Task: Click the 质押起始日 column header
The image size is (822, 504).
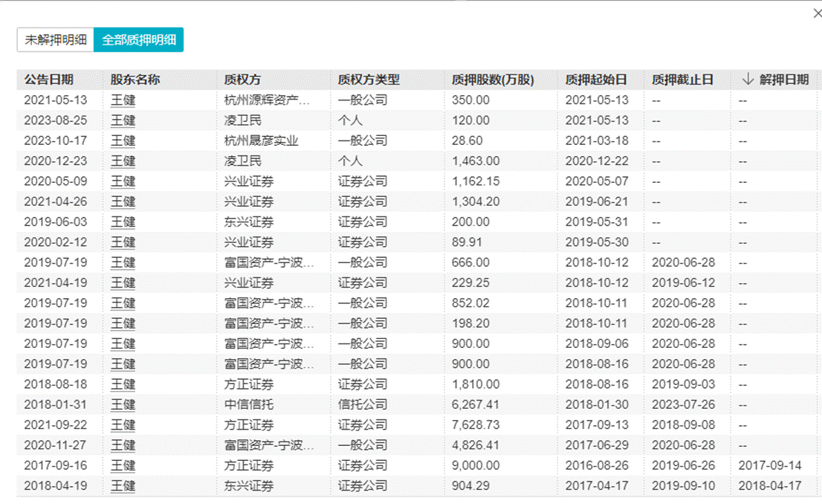Action: [x=595, y=80]
